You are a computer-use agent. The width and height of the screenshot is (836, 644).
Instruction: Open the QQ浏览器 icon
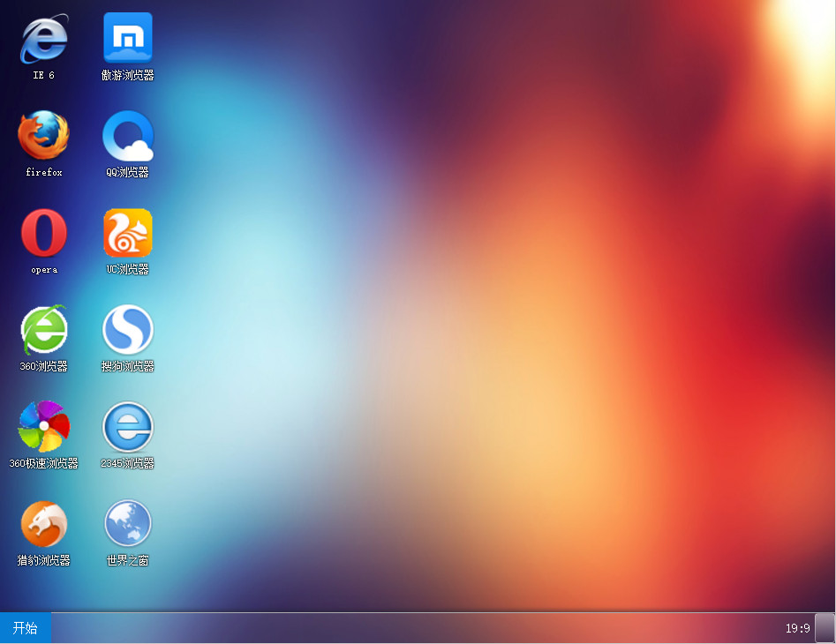(x=128, y=136)
